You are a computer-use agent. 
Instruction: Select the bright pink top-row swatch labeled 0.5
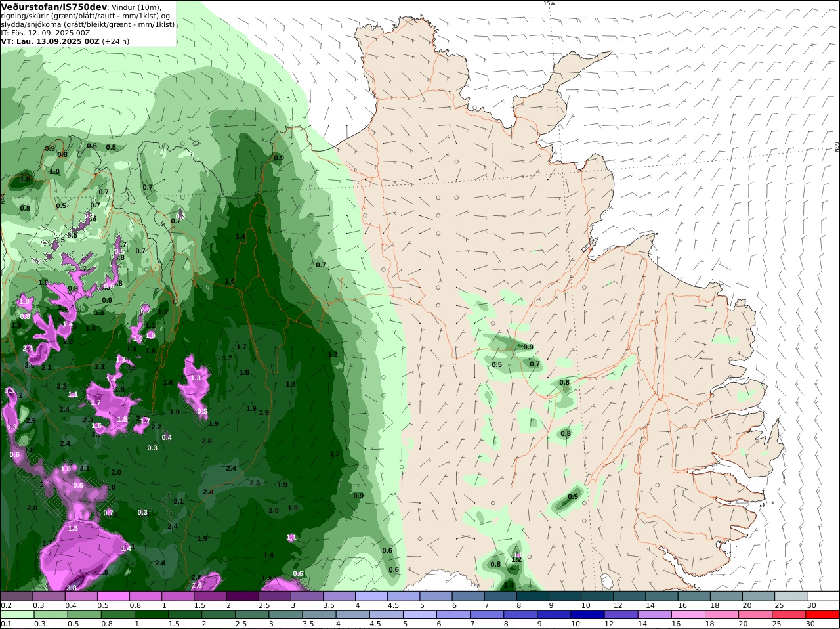click(x=113, y=596)
